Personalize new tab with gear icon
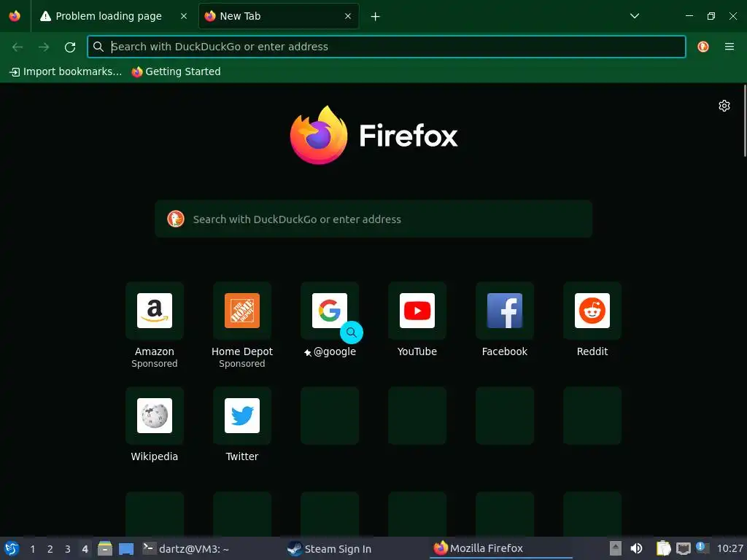Image resolution: width=747 pixels, height=560 pixels. click(x=724, y=106)
